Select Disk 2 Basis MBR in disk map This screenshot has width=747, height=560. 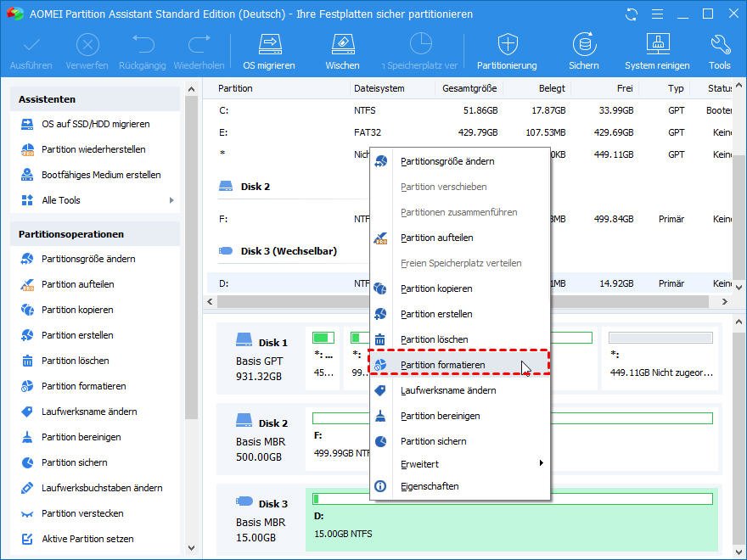tap(261, 440)
